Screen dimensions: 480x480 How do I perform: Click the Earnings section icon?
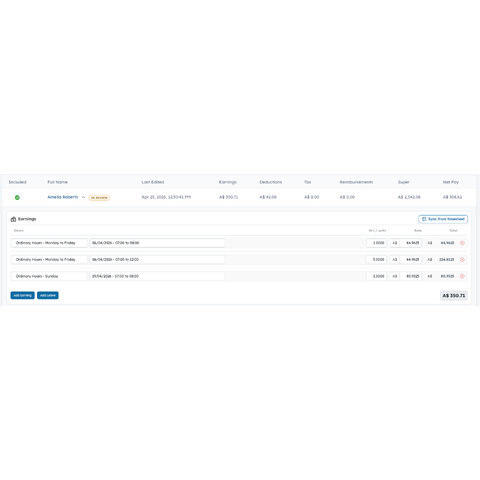pos(13,219)
